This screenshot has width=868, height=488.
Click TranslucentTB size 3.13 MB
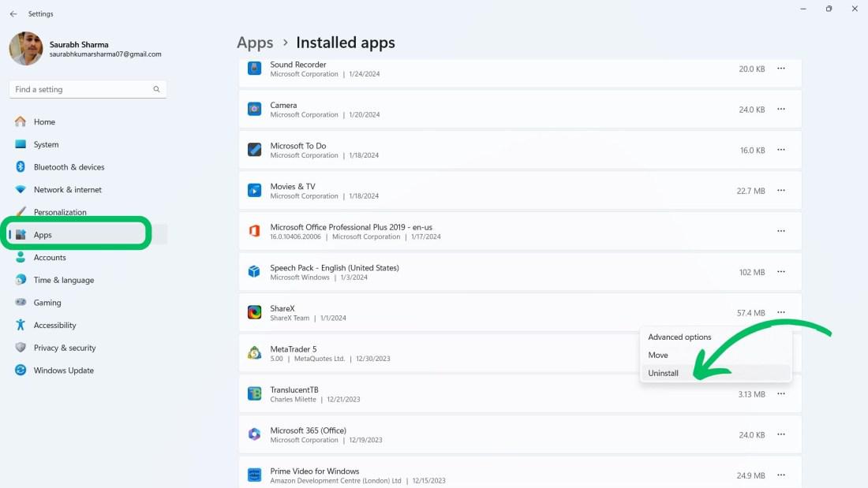(x=751, y=394)
